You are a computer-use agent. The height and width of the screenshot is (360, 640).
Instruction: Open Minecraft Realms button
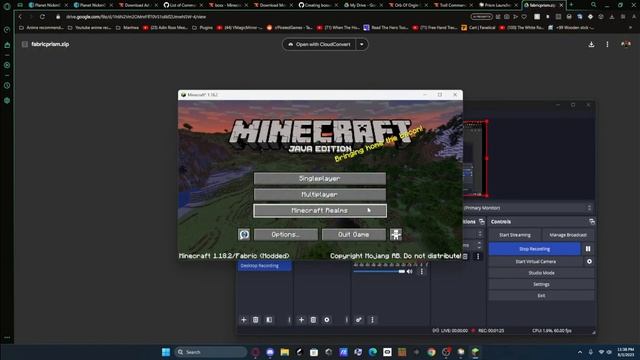(x=320, y=211)
